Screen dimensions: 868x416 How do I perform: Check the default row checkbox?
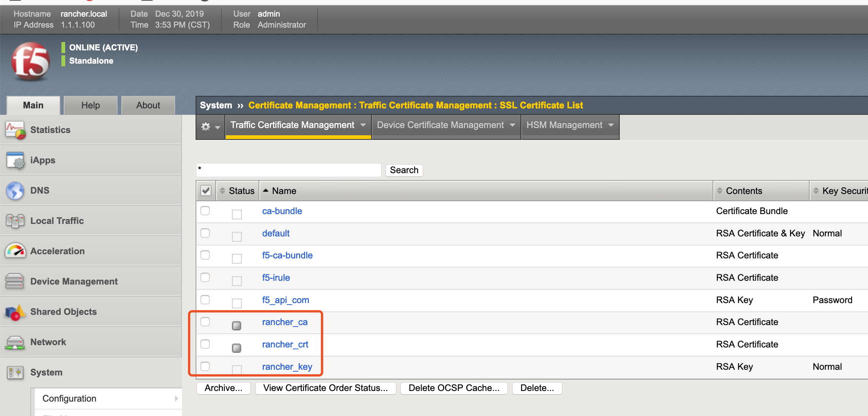[x=205, y=233]
